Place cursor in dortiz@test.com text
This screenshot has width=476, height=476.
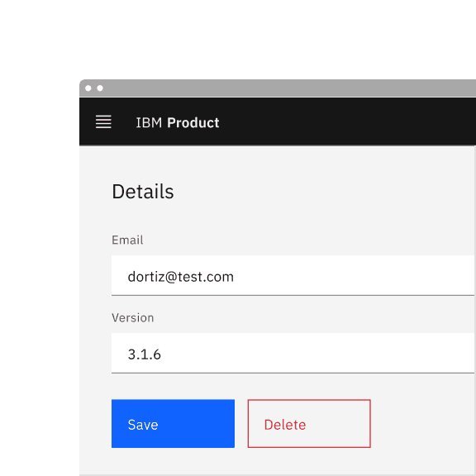pos(181,277)
